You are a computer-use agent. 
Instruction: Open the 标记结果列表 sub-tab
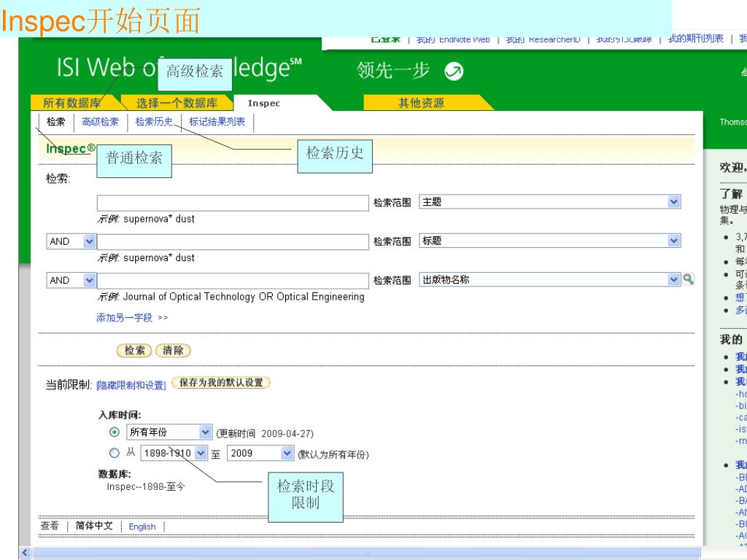(x=217, y=122)
